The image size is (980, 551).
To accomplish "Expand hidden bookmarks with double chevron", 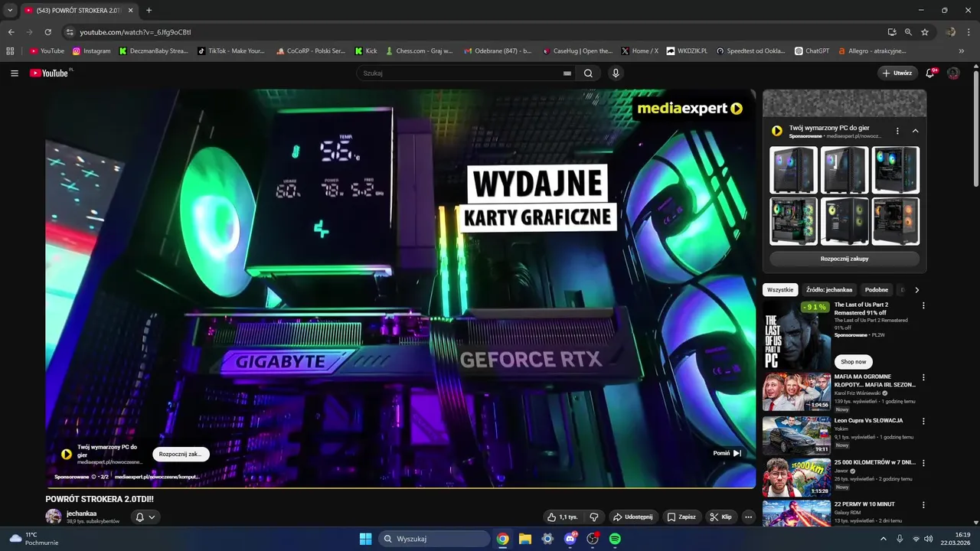I will (x=962, y=51).
